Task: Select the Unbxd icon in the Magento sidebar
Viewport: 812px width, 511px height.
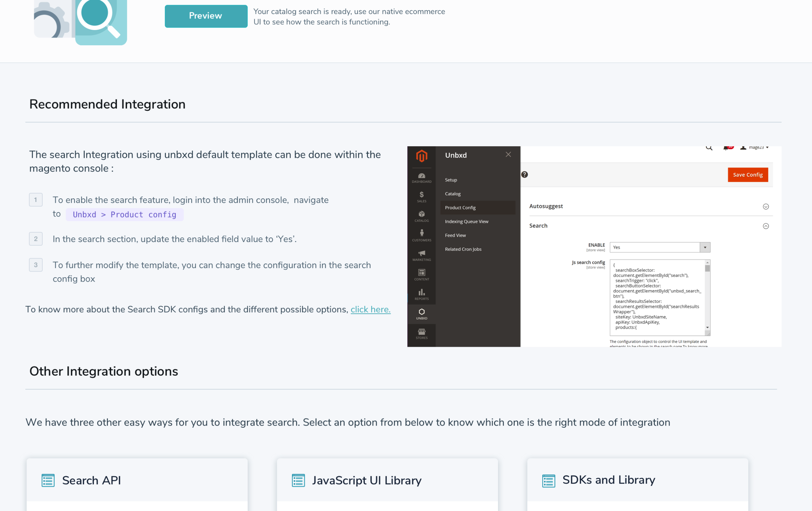Action: click(x=421, y=314)
